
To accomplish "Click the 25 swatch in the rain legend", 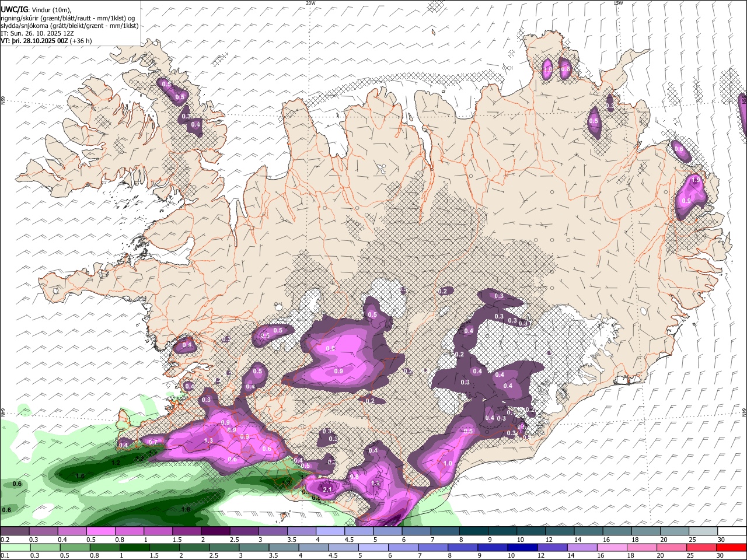I will coord(702,548).
